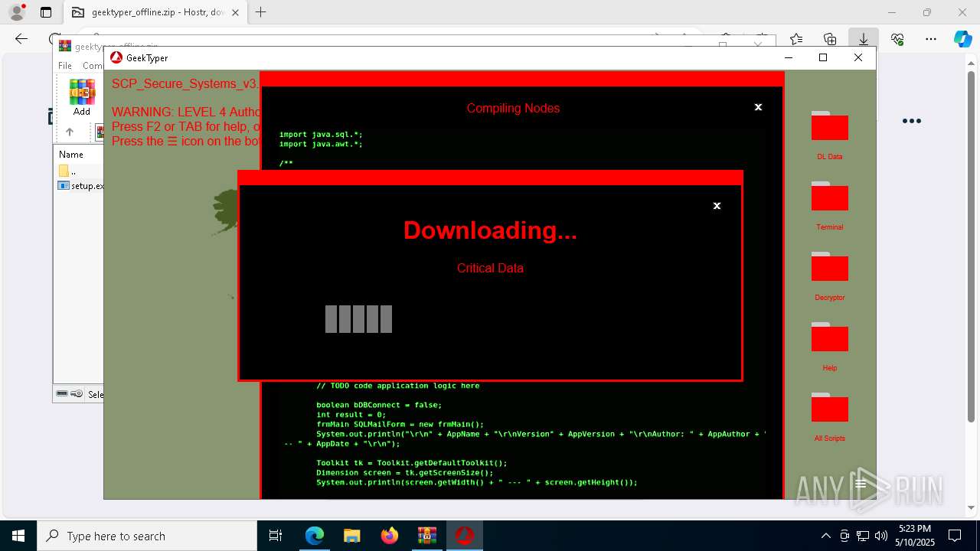Click the Edge vertical scrollbar
The height and width of the screenshot is (551, 980).
coord(972,245)
